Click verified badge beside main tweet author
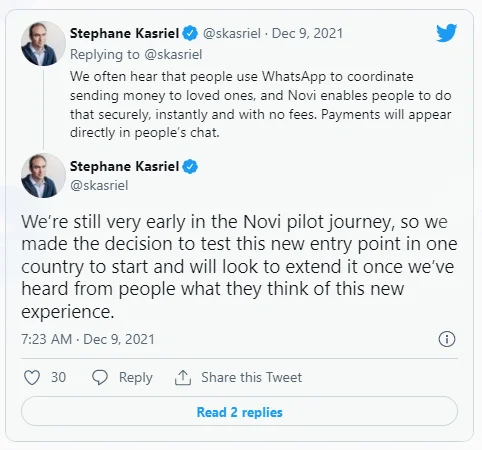 (x=190, y=166)
